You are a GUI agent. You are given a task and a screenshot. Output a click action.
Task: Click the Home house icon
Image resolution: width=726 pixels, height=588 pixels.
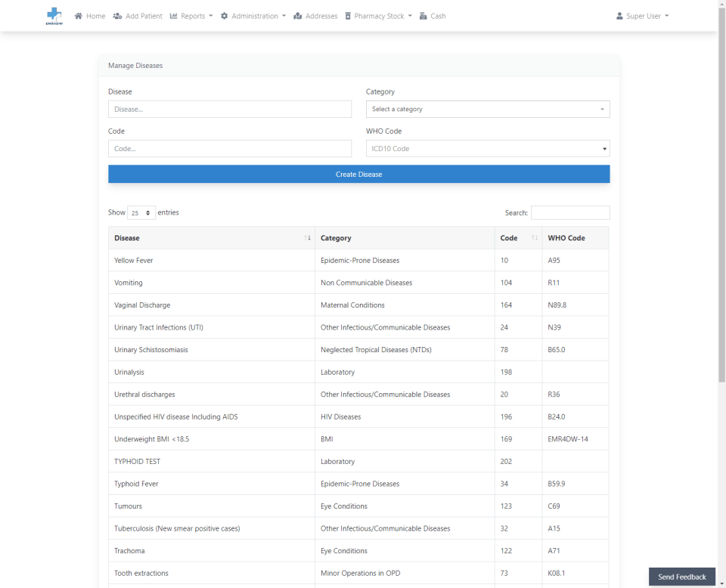[78, 16]
